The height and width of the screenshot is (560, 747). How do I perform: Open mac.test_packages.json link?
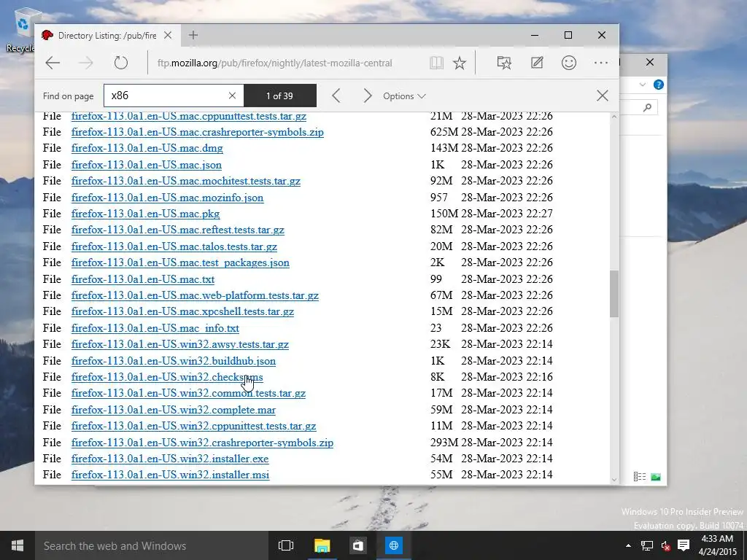click(180, 262)
